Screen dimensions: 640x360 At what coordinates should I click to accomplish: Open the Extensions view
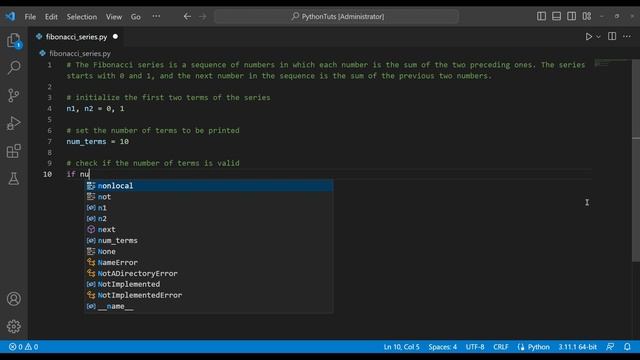pyautogui.click(x=14, y=151)
